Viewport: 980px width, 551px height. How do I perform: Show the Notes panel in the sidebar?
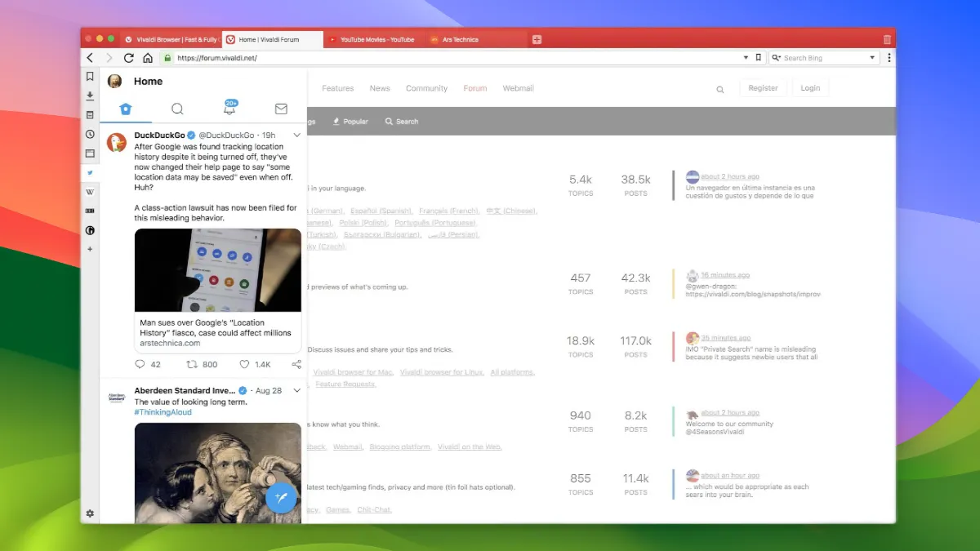tap(90, 115)
